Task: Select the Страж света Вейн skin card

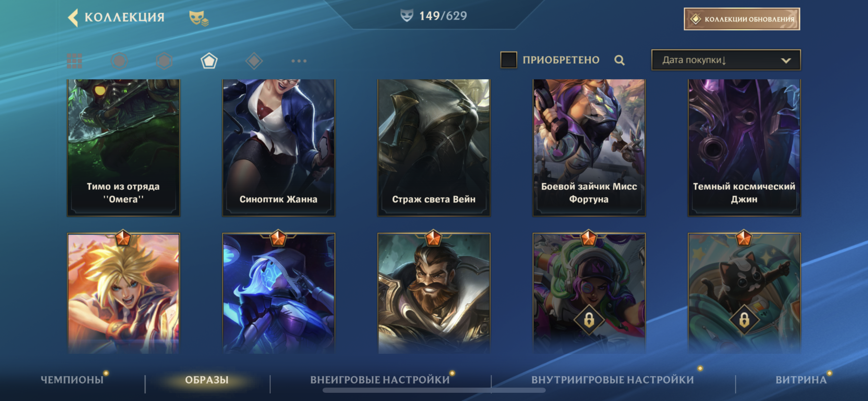Action: pyautogui.click(x=434, y=148)
